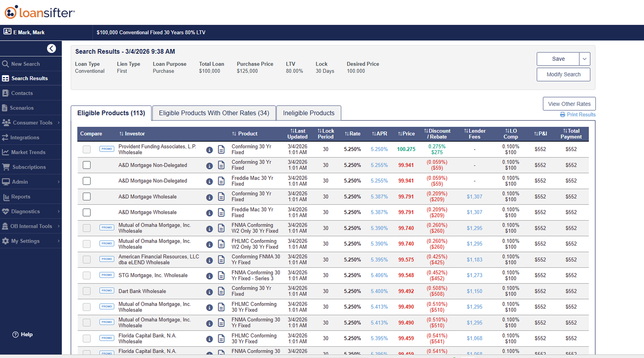The height and width of the screenshot is (358, 644).
Task: Check compare box for FNMA Conforming W2 Only row
Action: point(86,228)
